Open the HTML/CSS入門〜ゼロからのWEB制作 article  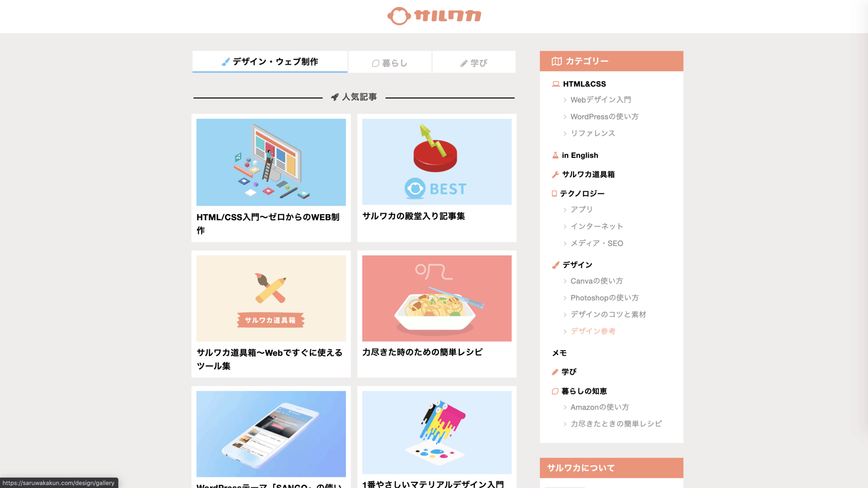[271, 176]
